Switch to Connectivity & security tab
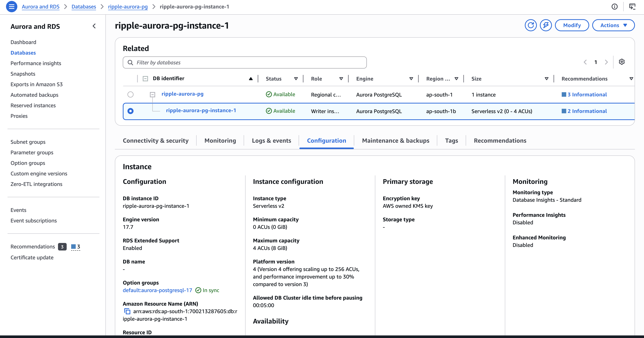 click(156, 141)
